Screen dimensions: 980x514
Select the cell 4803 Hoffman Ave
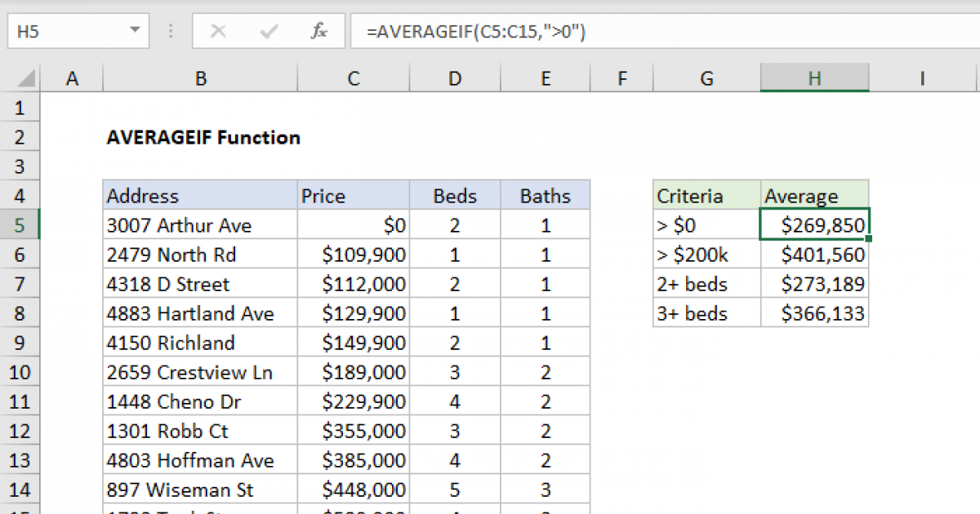click(200, 460)
